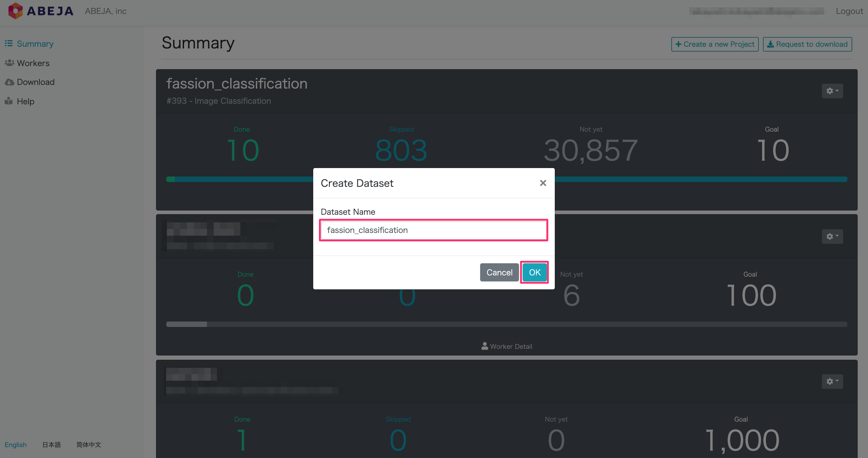Click Cancel to dismiss Create Dataset dialog
This screenshot has width=868, height=458.
tap(499, 272)
